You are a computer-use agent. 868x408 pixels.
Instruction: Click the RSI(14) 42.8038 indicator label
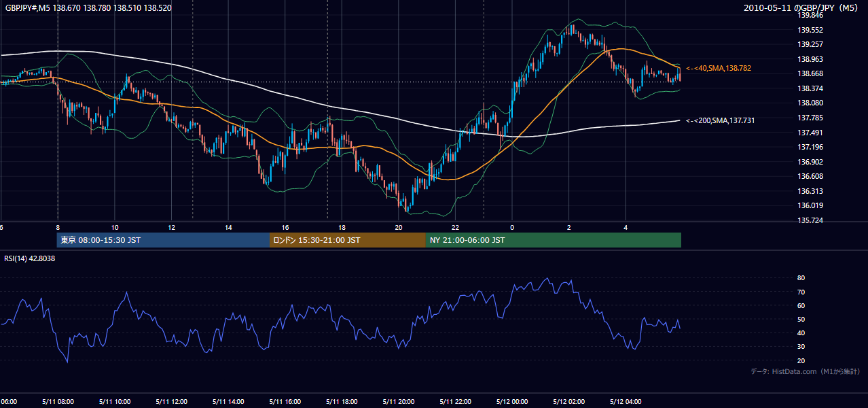coord(30,258)
